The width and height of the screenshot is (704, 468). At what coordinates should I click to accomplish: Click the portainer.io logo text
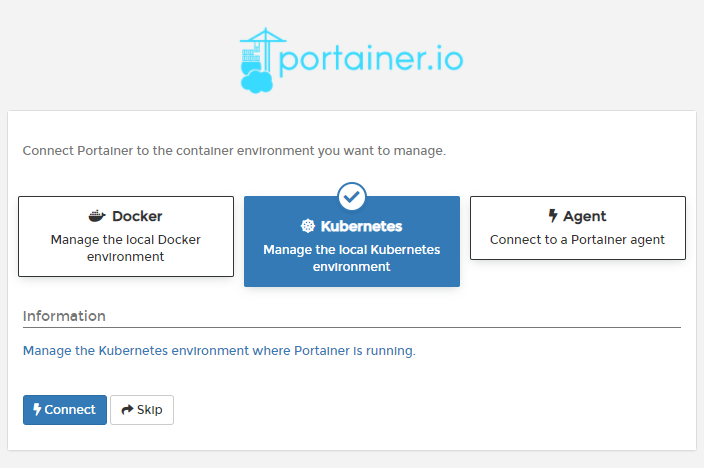371,60
